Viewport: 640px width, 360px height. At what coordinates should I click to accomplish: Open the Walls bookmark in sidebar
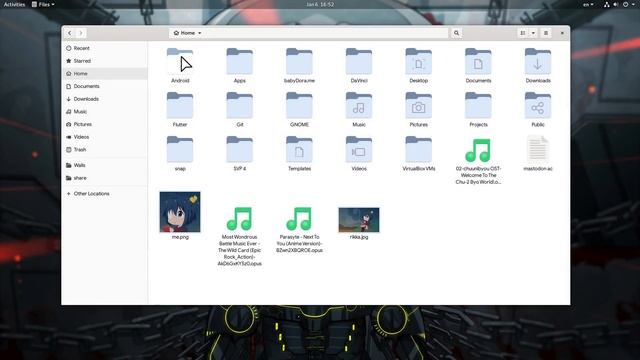click(x=104, y=165)
